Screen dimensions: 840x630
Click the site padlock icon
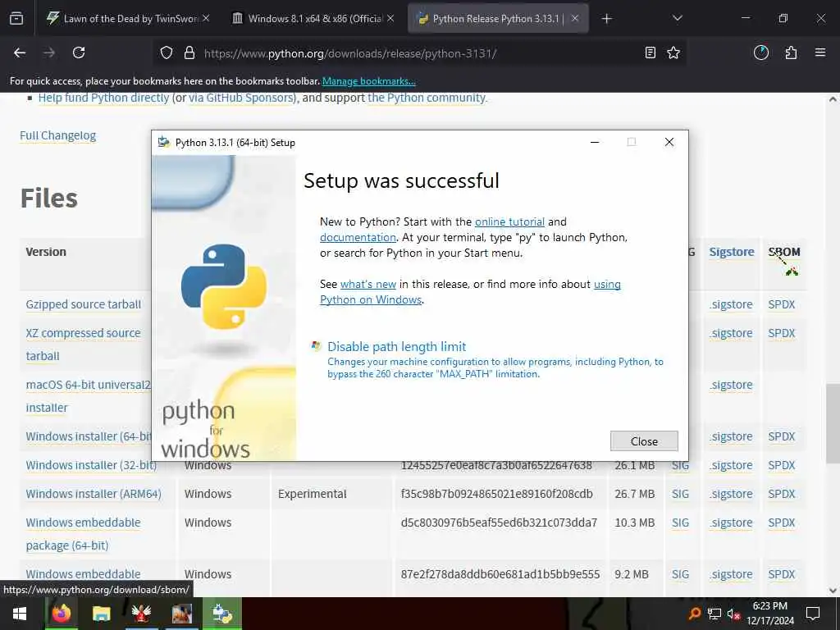[x=189, y=53]
